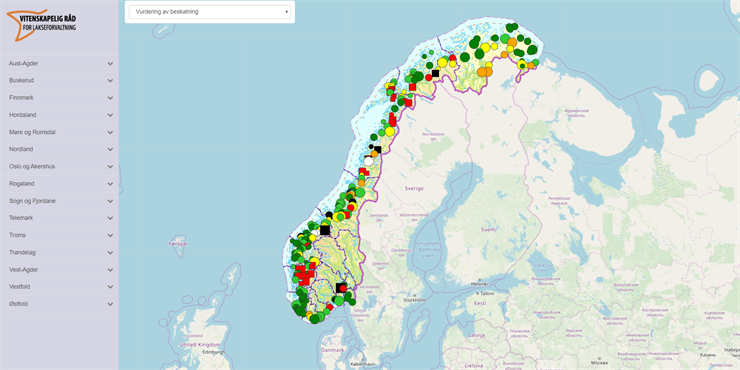Click left orange circle of Finnmark overlapping pair
The image size is (740, 370).
tap(482, 72)
